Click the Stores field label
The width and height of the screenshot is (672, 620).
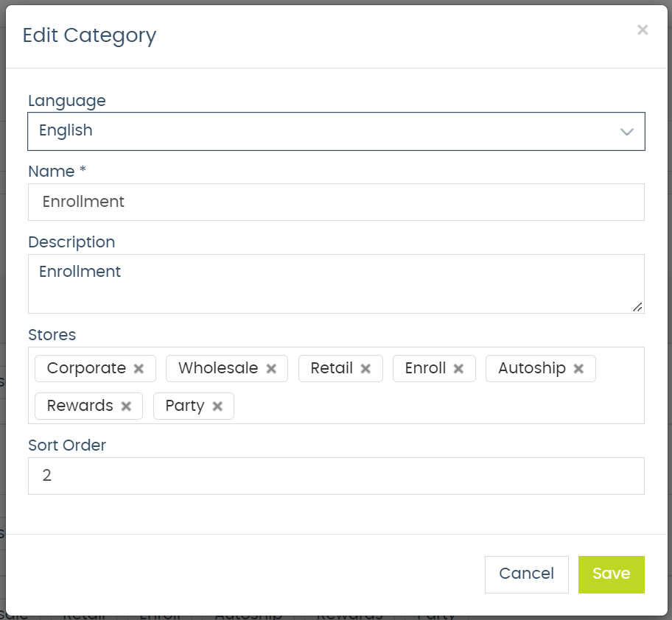tap(52, 335)
